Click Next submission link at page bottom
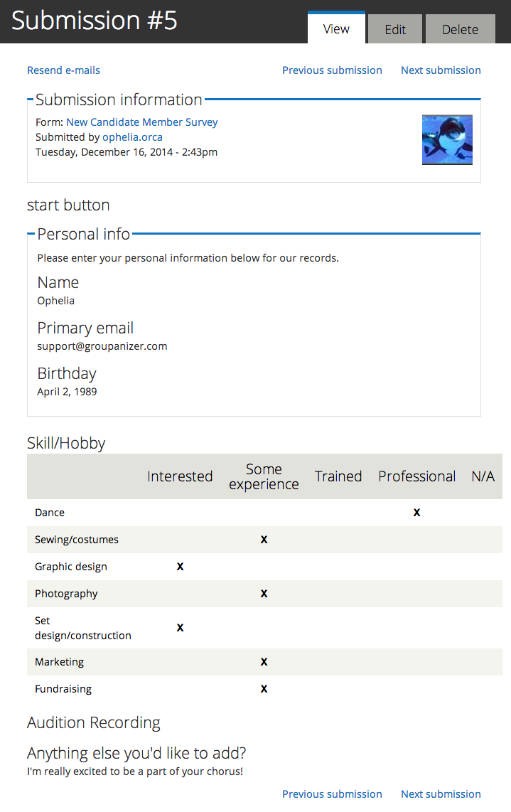The height and width of the screenshot is (812, 511). pos(441,794)
